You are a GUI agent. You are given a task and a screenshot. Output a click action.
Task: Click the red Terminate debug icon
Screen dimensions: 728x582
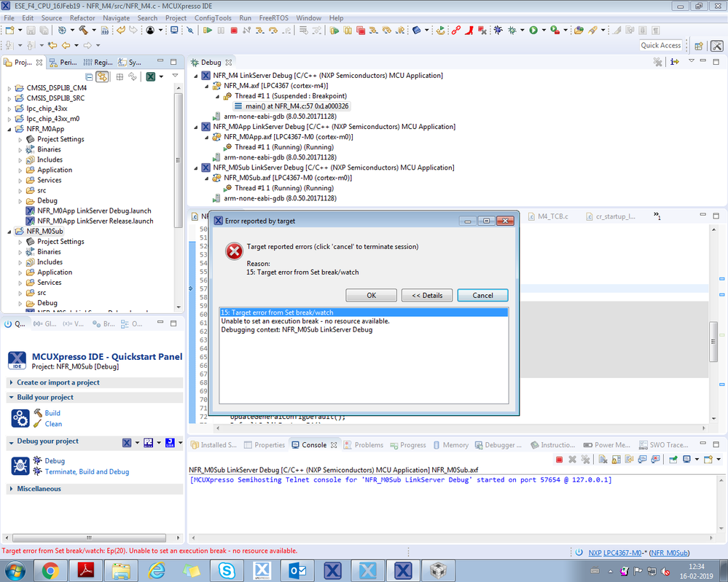[x=234, y=31]
